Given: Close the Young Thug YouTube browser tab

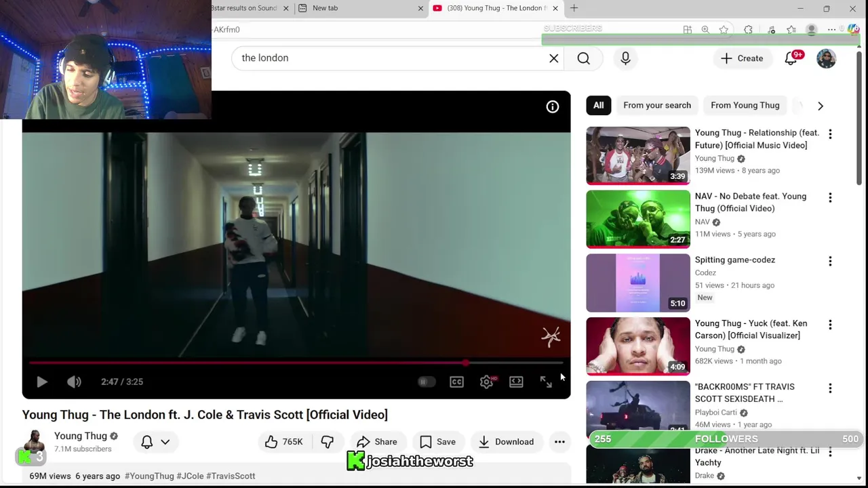Looking at the screenshot, I should pyautogui.click(x=555, y=8).
